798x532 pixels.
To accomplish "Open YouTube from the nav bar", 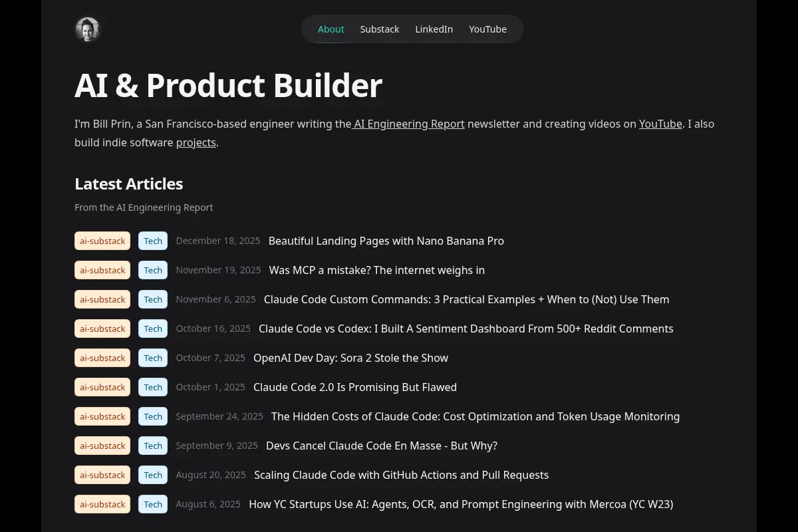I will (x=487, y=29).
